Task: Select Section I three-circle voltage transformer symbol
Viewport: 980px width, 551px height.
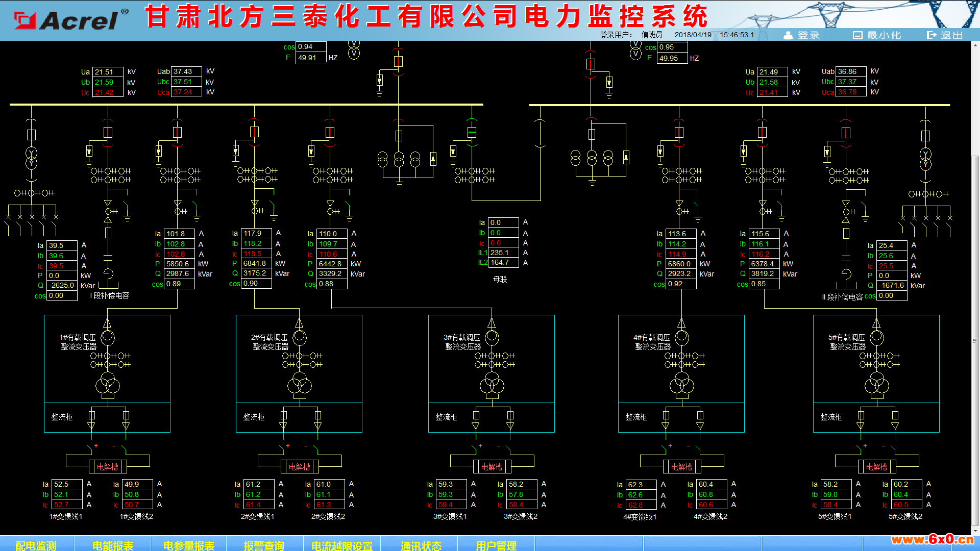Action: coord(399,159)
